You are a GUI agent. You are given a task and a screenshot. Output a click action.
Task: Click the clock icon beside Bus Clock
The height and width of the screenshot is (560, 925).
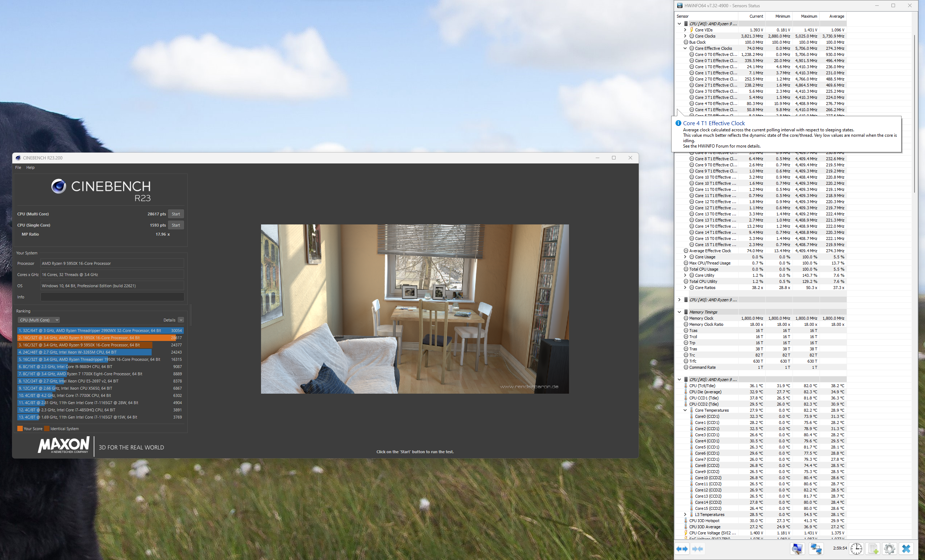686,42
